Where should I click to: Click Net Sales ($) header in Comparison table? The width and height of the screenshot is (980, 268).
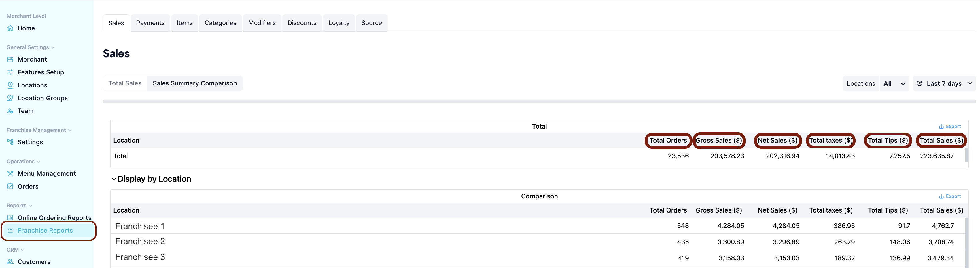(x=777, y=210)
